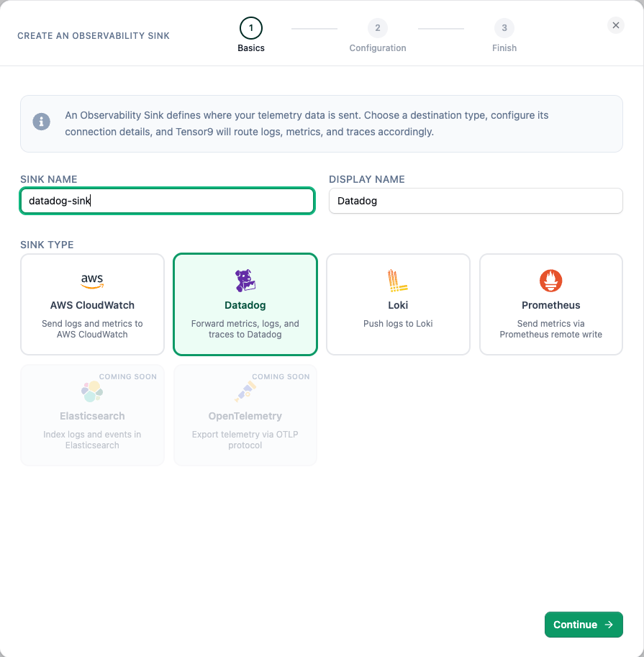Screen dimensions: 644x657
Task: Click the Basics step label
Action: [251, 47]
